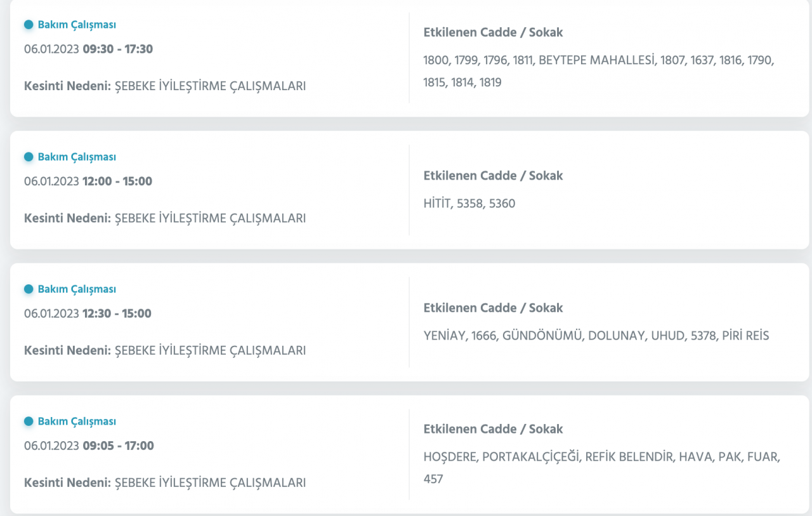Click the street list starting with HOŞDERE
The image size is (812, 516).
pyautogui.click(x=601, y=467)
